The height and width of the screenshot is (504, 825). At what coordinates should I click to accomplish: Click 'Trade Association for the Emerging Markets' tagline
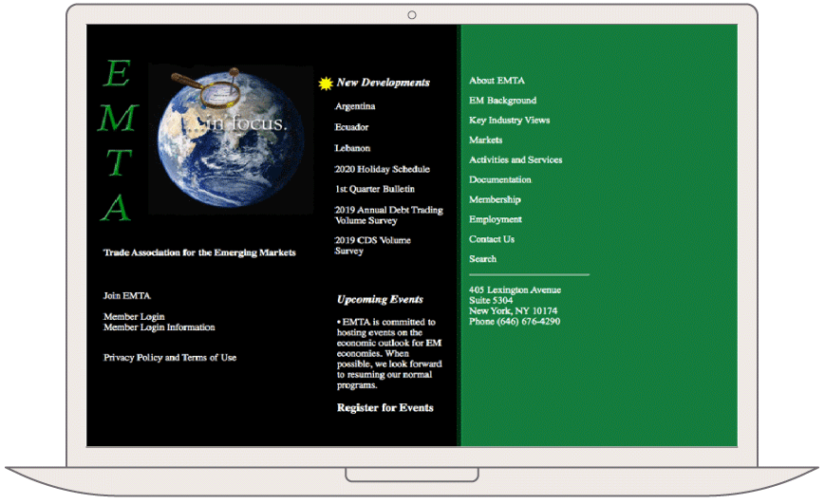coord(199,252)
